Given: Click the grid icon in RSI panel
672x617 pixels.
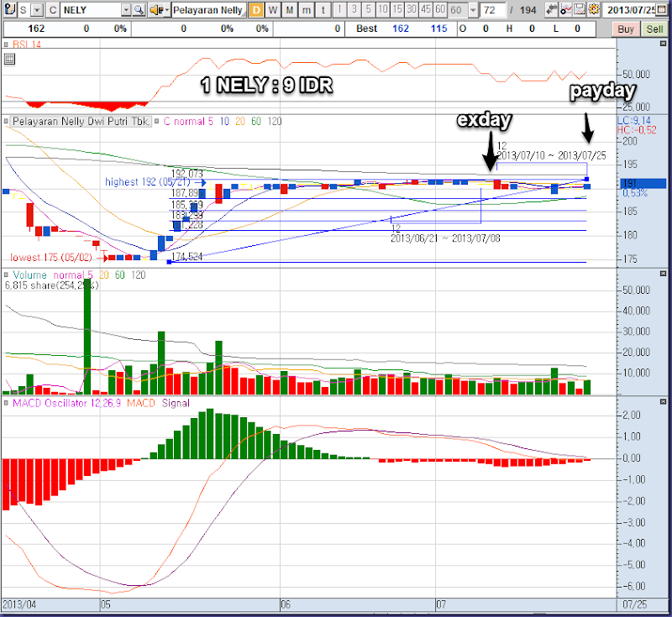Looking at the screenshot, I should click(9, 59).
